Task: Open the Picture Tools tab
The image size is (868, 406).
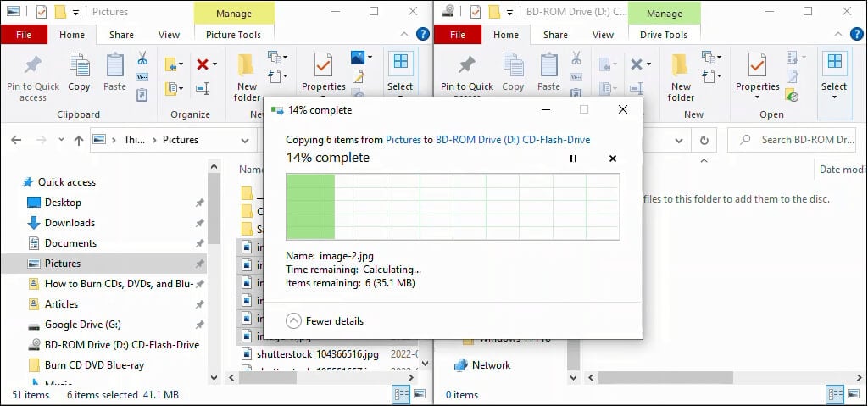Action: pyautogui.click(x=233, y=35)
